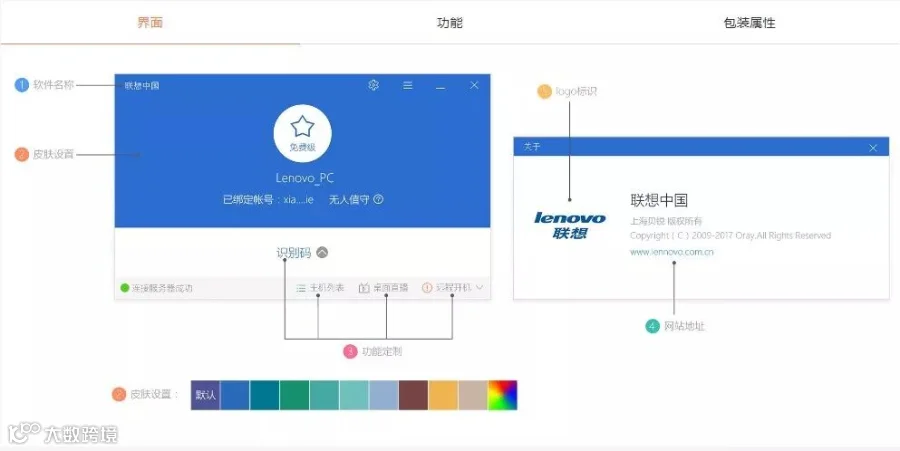
Task: Collapse the 识别码 section arrow
Action: coord(322,252)
